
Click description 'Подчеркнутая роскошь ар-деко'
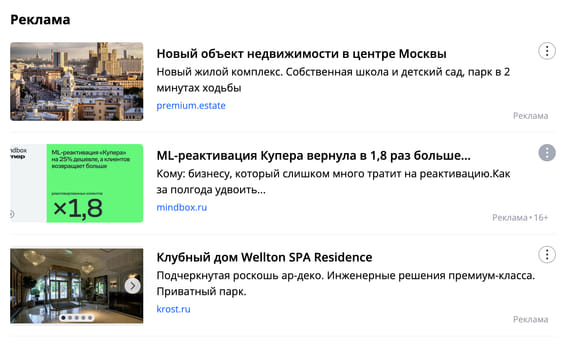345,283
